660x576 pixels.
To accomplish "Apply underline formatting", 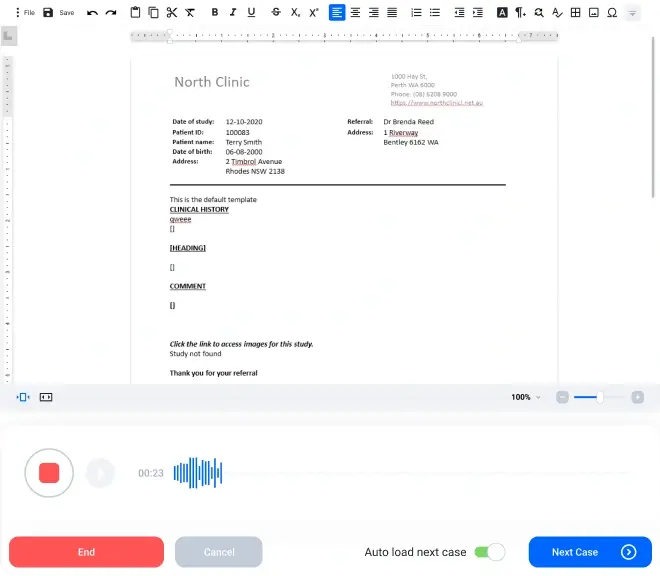I will (251, 13).
